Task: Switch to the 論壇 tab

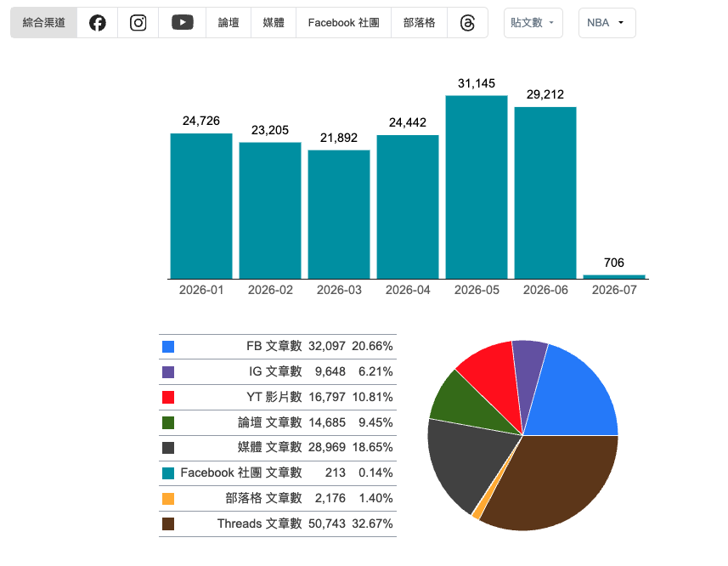Action: (229, 23)
